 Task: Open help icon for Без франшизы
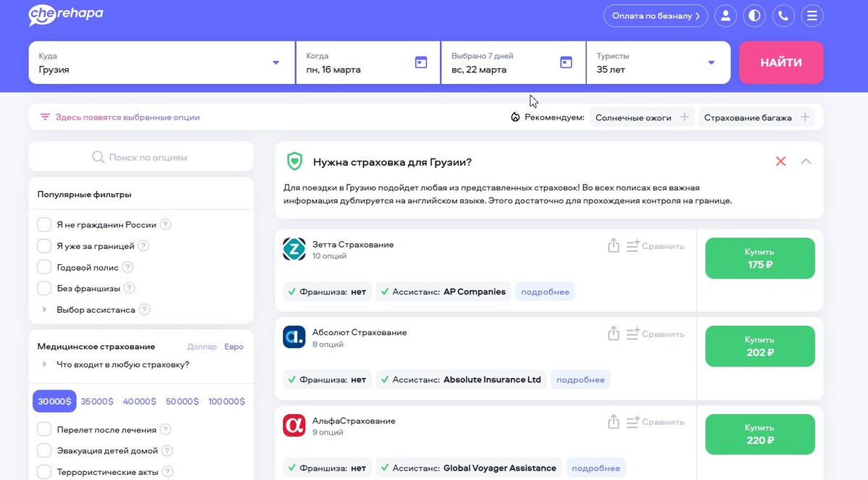[129, 288]
